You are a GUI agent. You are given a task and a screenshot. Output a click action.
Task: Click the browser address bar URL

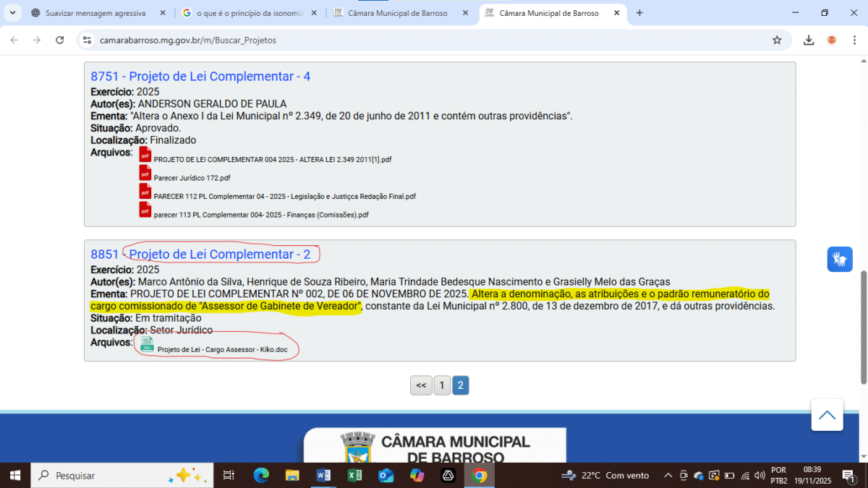coord(188,40)
